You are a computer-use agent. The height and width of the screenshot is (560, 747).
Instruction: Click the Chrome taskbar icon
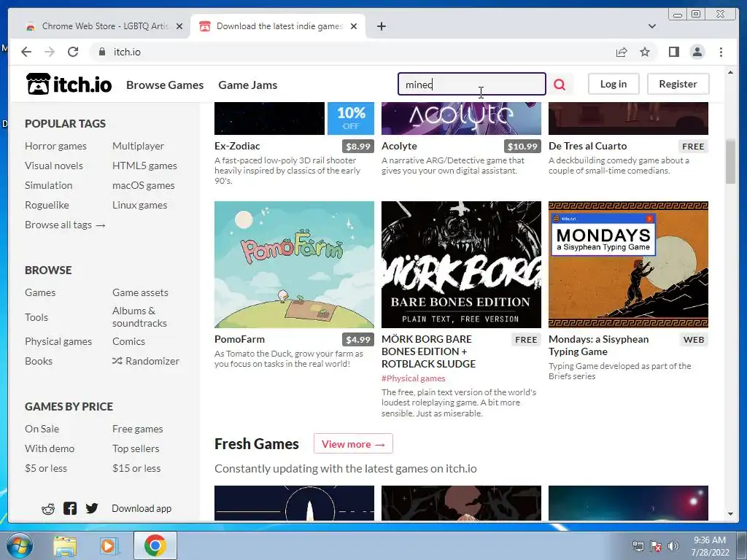tap(155, 545)
